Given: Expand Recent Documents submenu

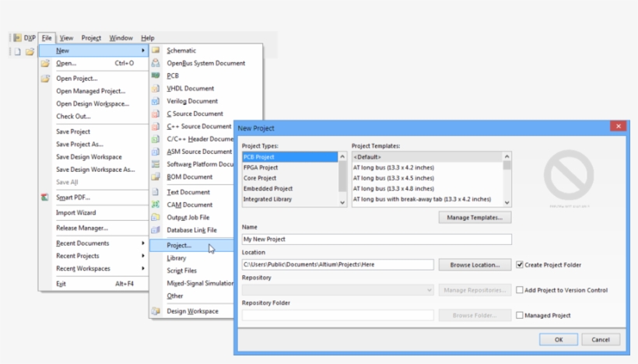Looking at the screenshot, I should (x=143, y=243).
